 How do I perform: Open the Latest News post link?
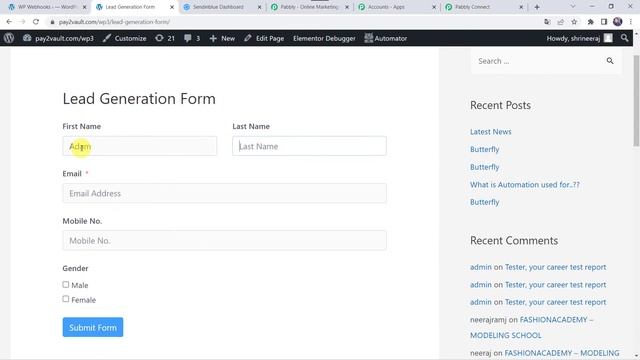coord(491,132)
